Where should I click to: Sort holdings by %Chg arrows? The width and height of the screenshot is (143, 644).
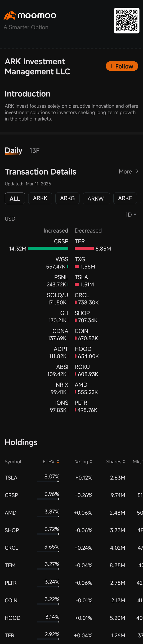tap(91, 461)
